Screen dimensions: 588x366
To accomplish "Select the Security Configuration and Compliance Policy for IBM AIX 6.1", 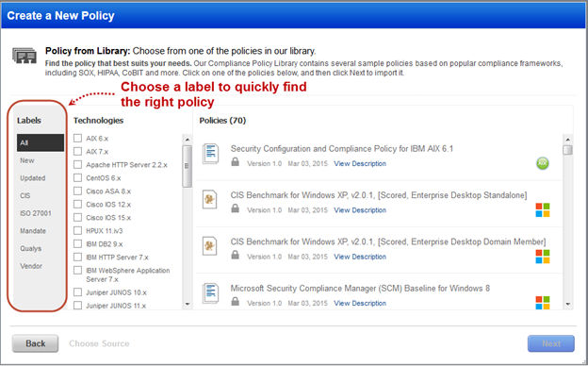I will tap(342, 149).
